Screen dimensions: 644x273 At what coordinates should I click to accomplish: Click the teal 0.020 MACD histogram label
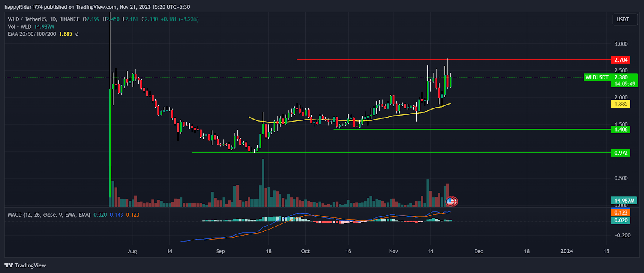[621, 220]
